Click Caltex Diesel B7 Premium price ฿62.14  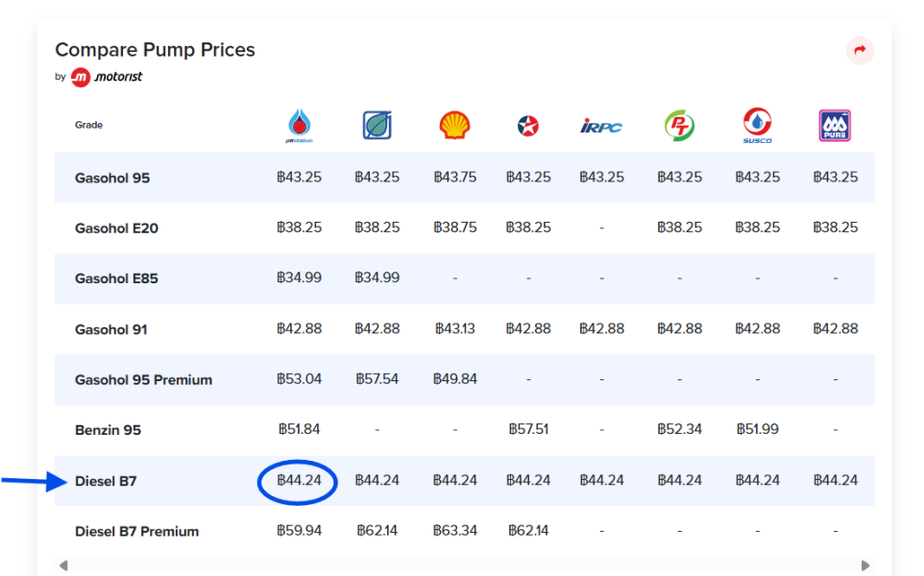point(528,531)
